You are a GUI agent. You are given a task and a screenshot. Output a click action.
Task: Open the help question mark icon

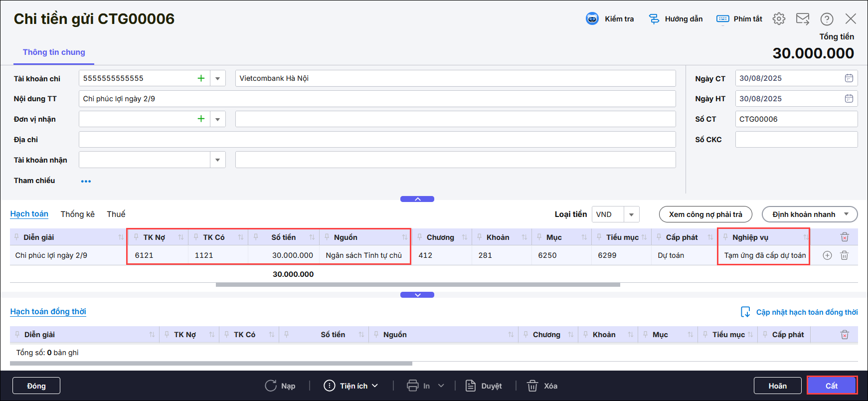coord(827,19)
